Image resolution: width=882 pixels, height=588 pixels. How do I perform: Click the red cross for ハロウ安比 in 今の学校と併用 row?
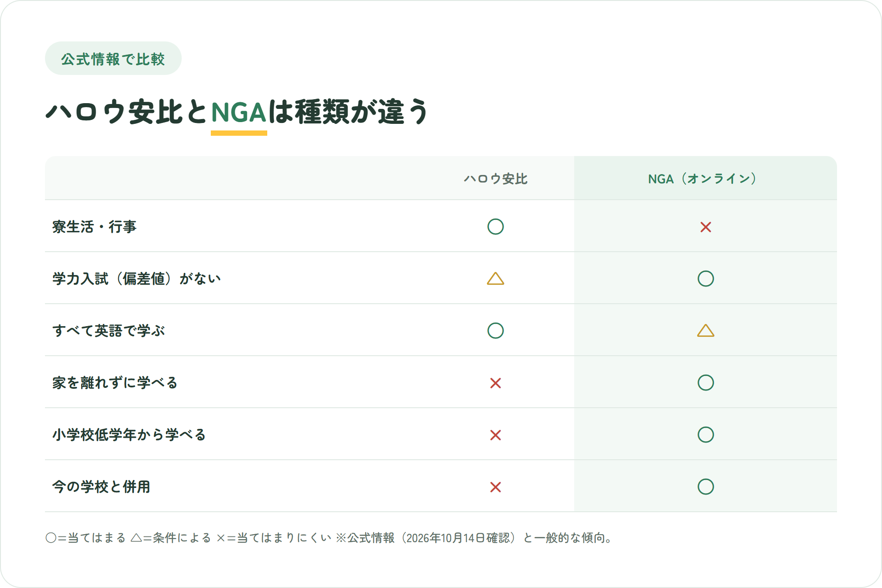coord(495,487)
